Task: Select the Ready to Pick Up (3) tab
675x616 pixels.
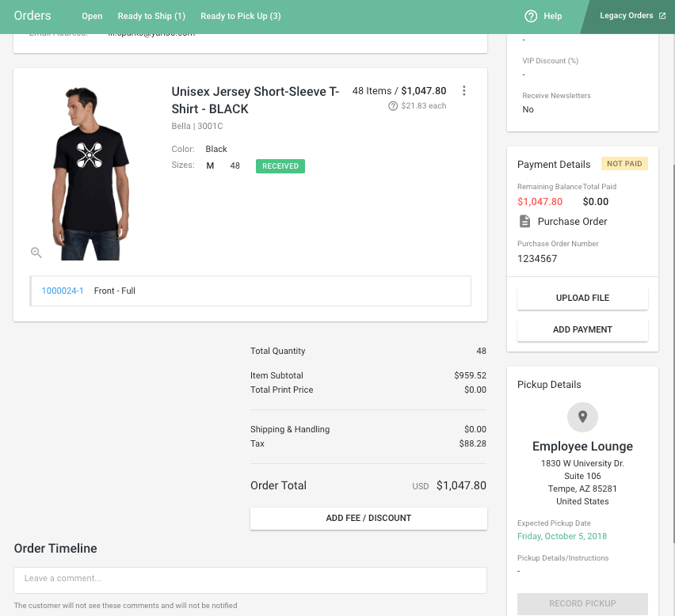Action: click(240, 16)
